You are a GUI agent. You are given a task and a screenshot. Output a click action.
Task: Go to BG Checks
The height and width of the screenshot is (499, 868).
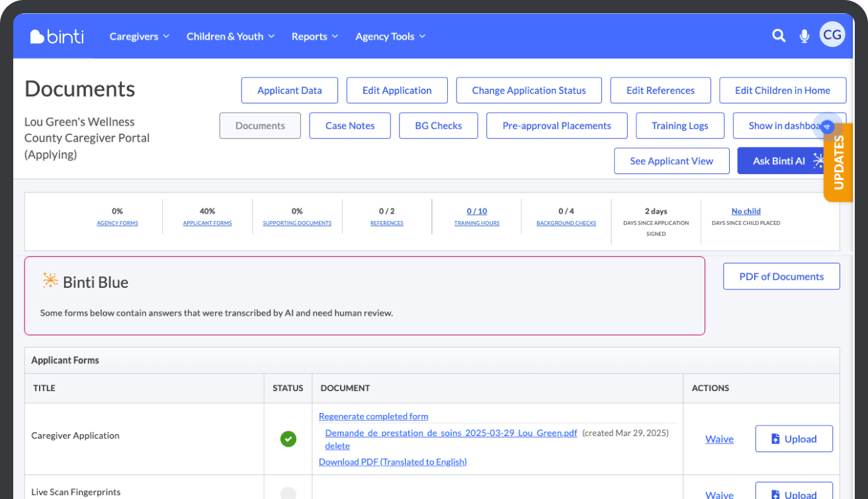coord(439,126)
